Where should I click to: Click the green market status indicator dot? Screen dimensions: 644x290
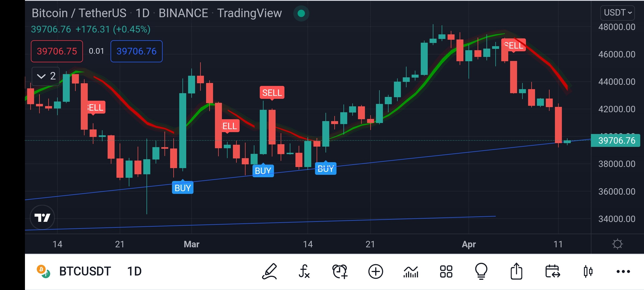301,13
